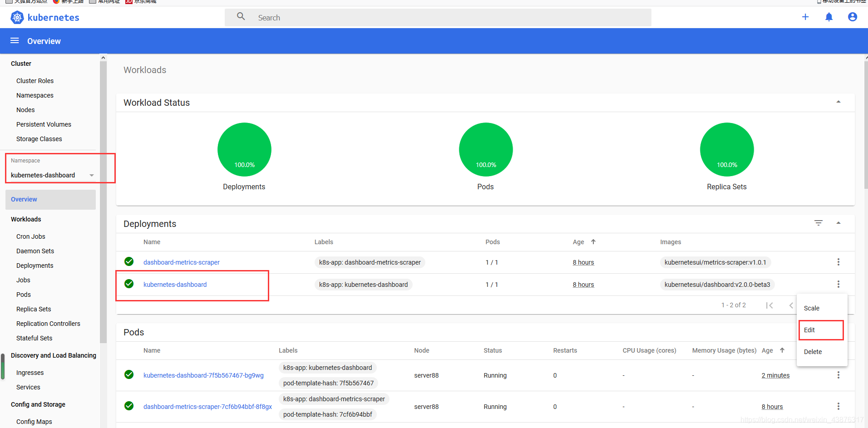Open Ingresses in sidebar
The width and height of the screenshot is (868, 428).
coord(30,373)
